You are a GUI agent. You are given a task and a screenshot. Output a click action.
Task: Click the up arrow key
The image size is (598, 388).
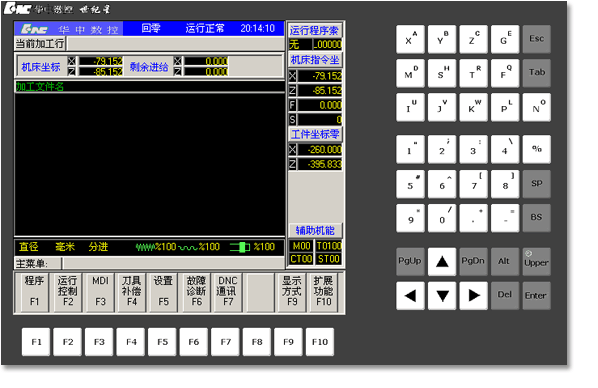click(442, 261)
